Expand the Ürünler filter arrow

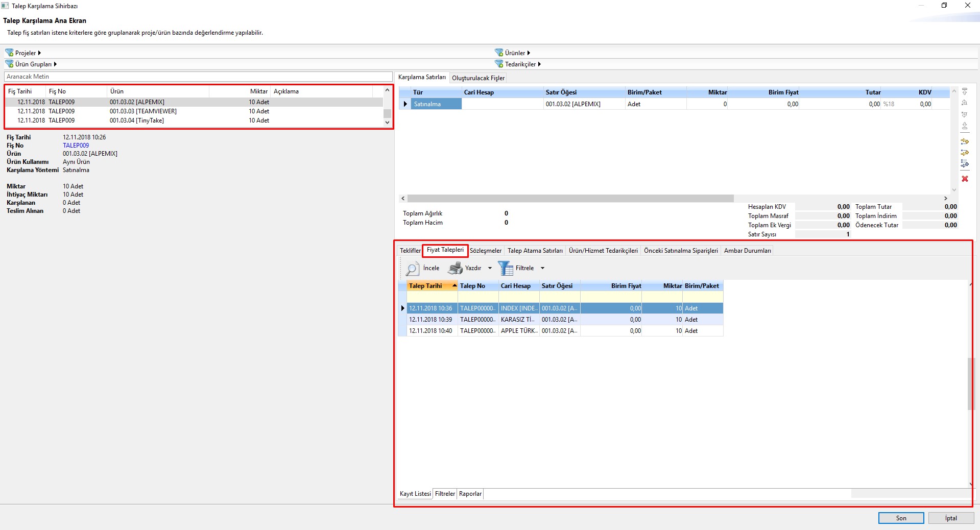tap(529, 53)
